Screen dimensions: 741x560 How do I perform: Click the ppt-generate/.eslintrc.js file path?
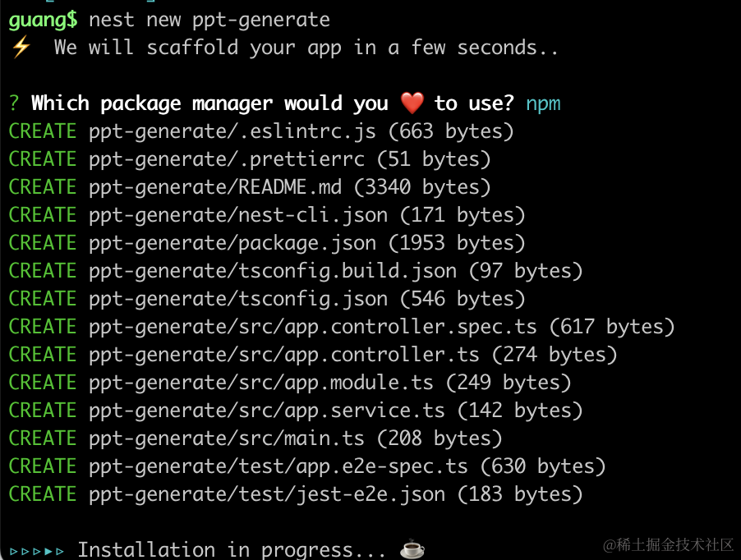232,131
